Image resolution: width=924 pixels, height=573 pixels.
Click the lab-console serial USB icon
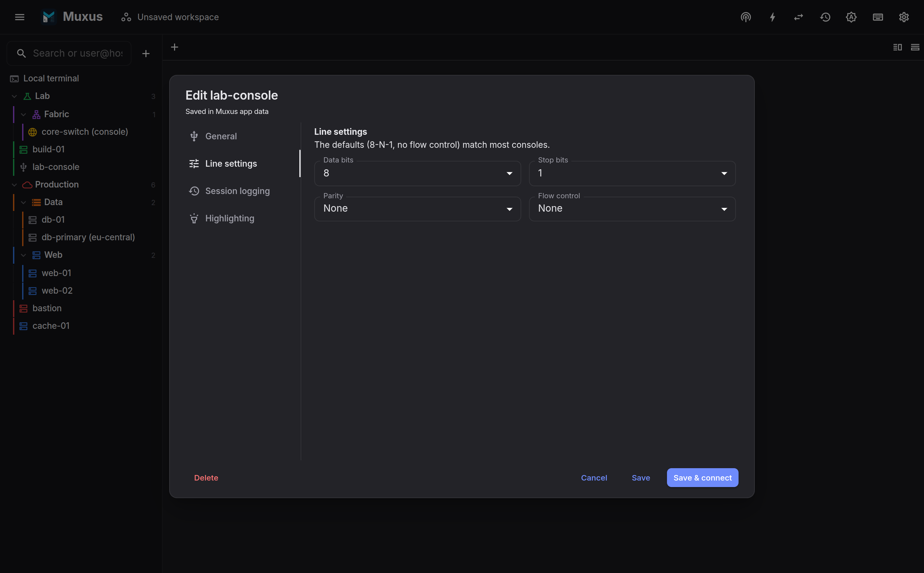coord(23,167)
